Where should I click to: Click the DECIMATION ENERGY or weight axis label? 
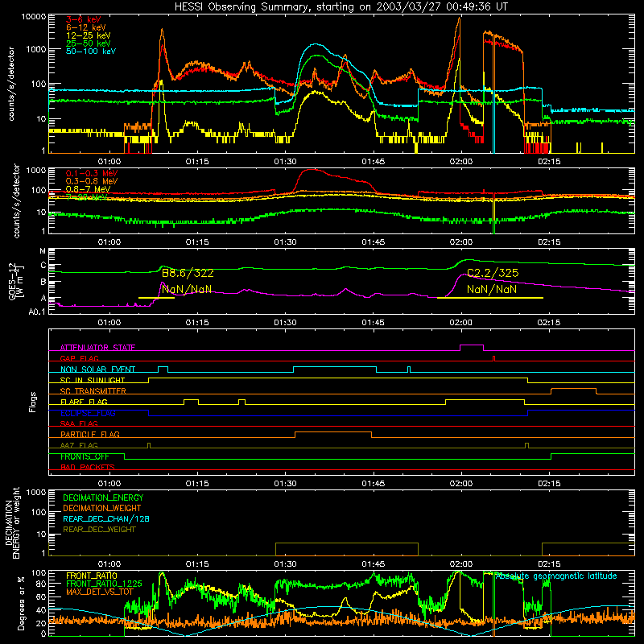point(12,523)
